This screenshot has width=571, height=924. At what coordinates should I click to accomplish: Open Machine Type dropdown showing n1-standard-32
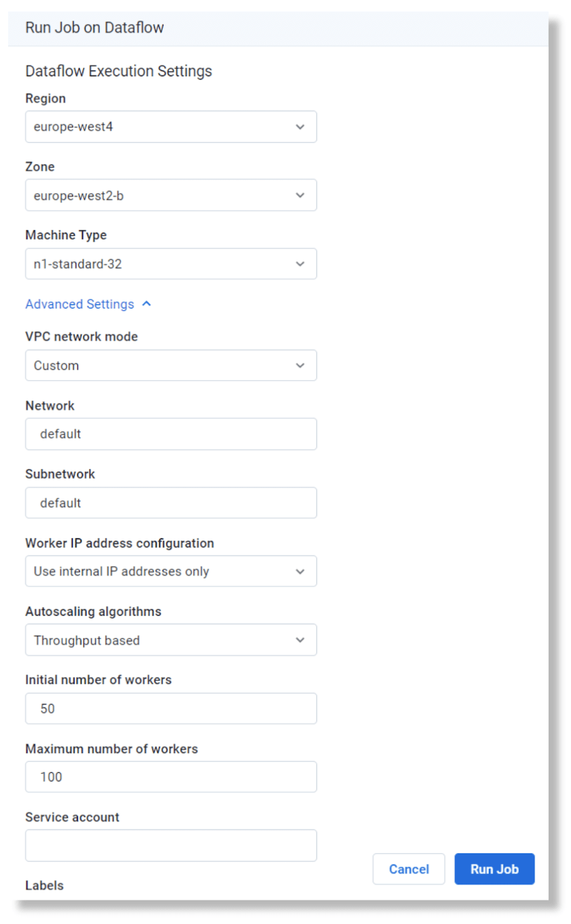171,264
